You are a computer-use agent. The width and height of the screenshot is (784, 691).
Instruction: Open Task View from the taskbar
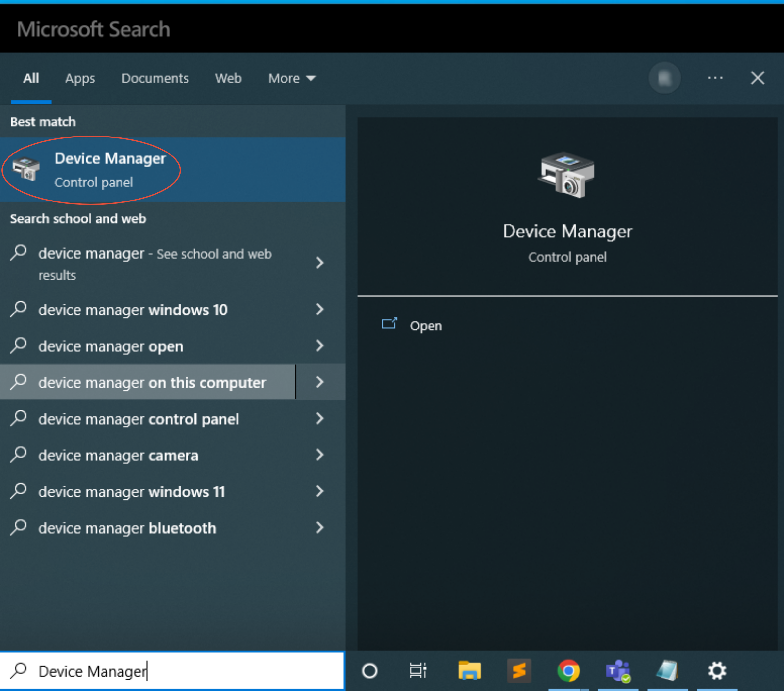(418, 671)
